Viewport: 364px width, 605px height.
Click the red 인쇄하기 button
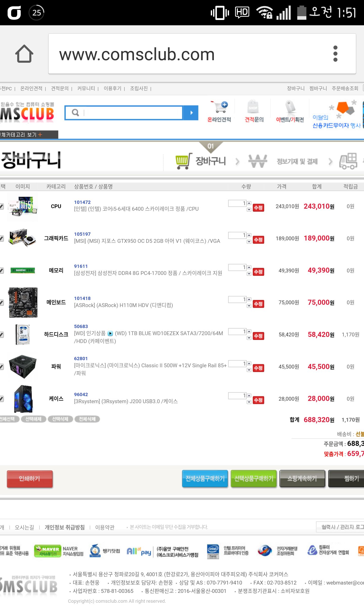[x=30, y=479]
